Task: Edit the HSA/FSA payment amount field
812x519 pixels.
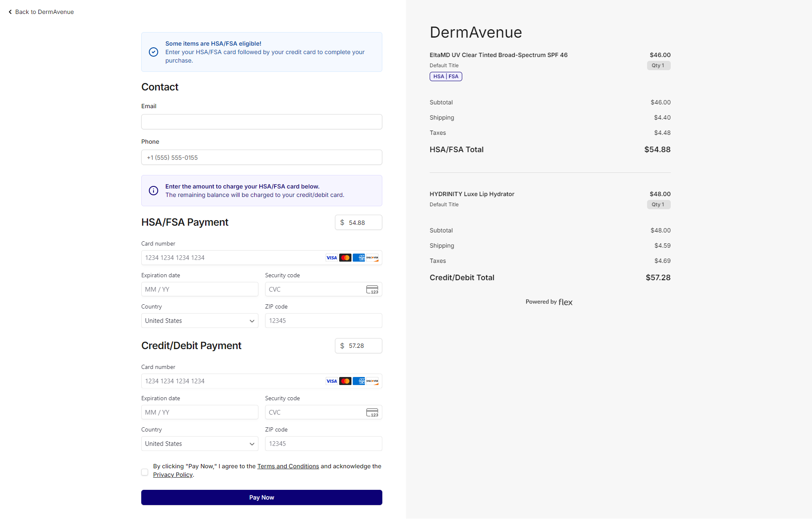Action: pyautogui.click(x=363, y=223)
